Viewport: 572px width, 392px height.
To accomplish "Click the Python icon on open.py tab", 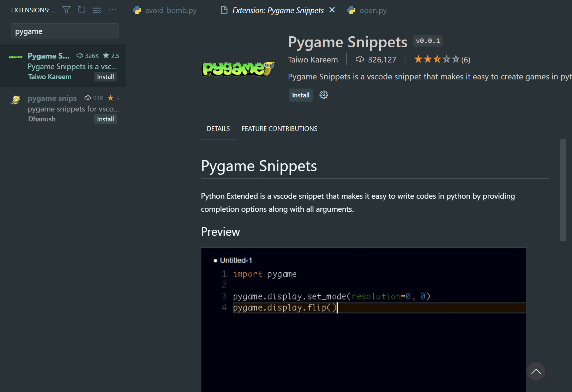I will point(351,10).
